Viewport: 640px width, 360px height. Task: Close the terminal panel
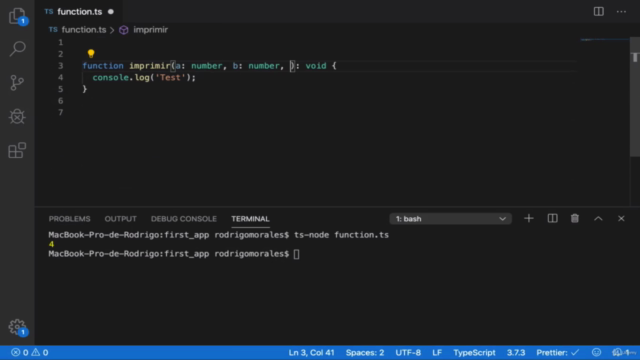pos(621,219)
